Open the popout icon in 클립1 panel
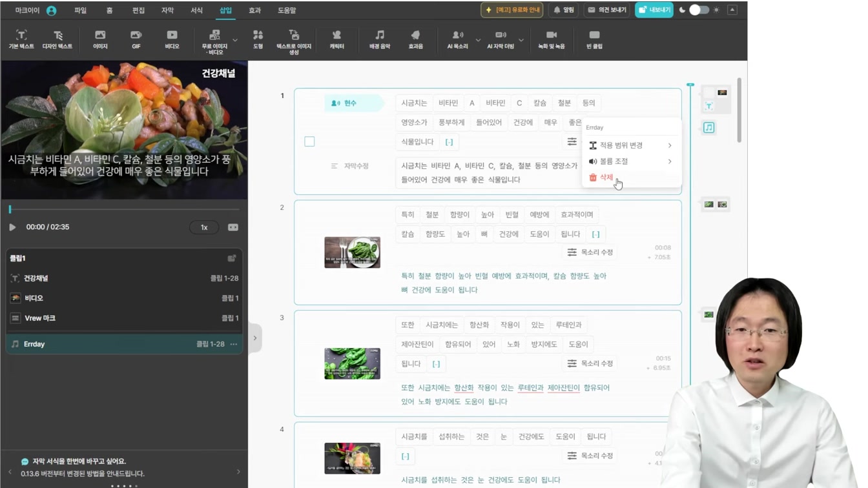 231,258
